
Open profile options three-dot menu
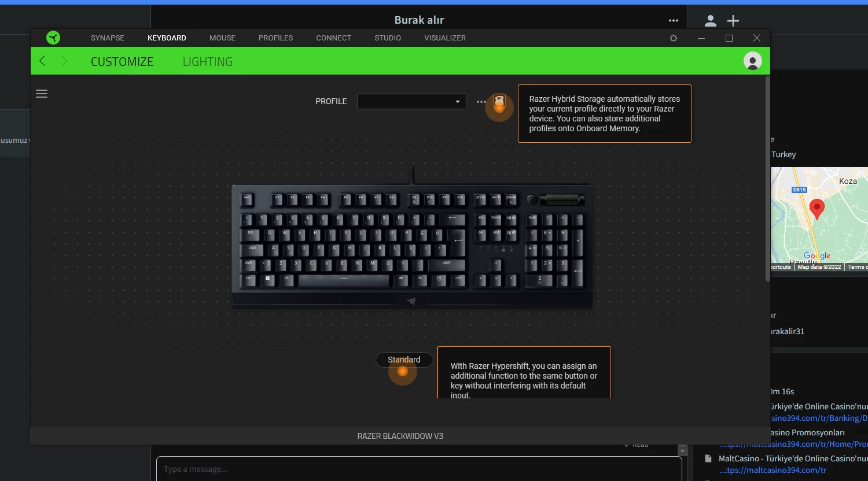pyautogui.click(x=481, y=102)
